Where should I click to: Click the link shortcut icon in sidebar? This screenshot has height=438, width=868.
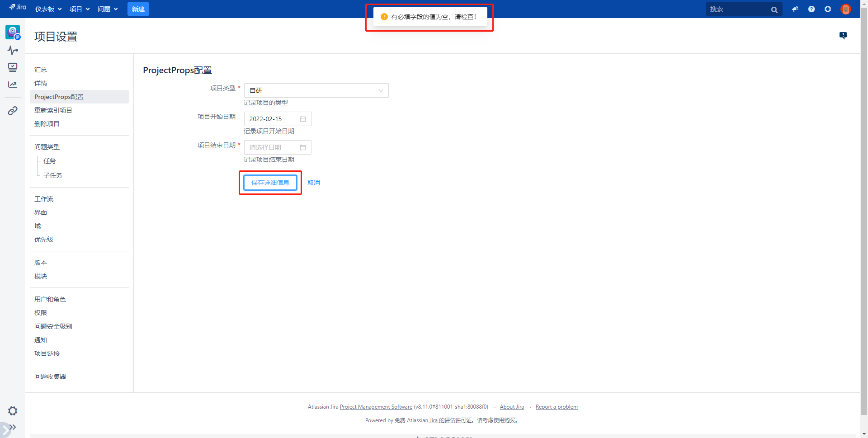(13, 111)
